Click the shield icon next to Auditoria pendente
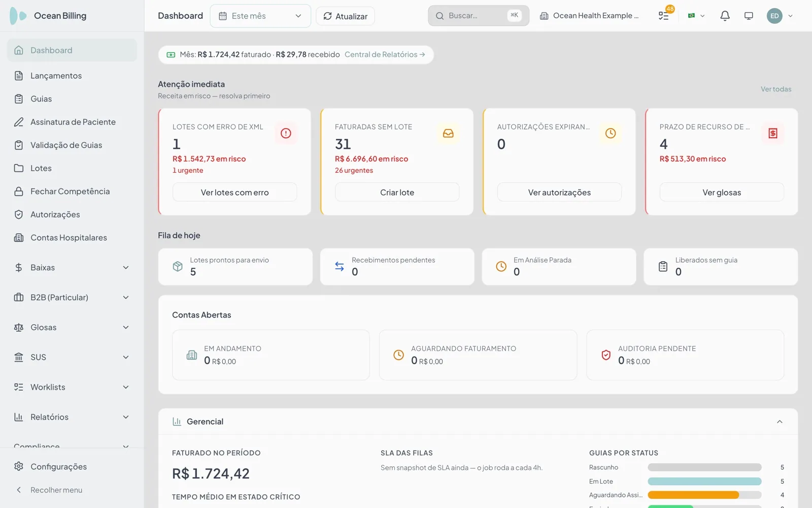This screenshot has height=508, width=812. 606,355
